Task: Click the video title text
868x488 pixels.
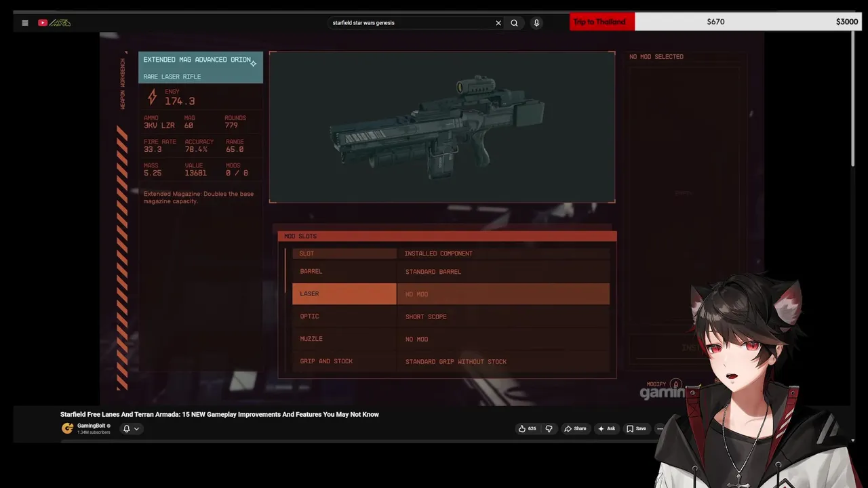Action: point(220,414)
